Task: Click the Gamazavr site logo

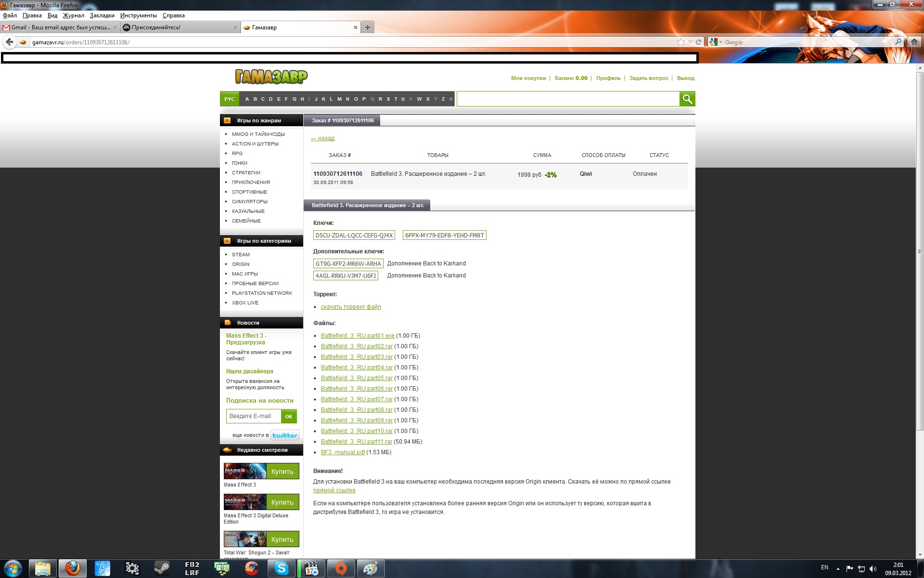Action: click(271, 77)
